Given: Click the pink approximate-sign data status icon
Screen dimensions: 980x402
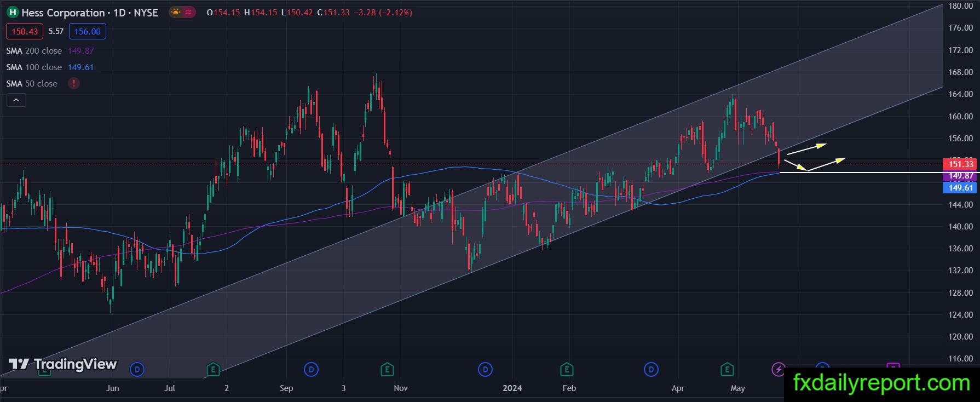Looking at the screenshot, I should (x=188, y=12).
